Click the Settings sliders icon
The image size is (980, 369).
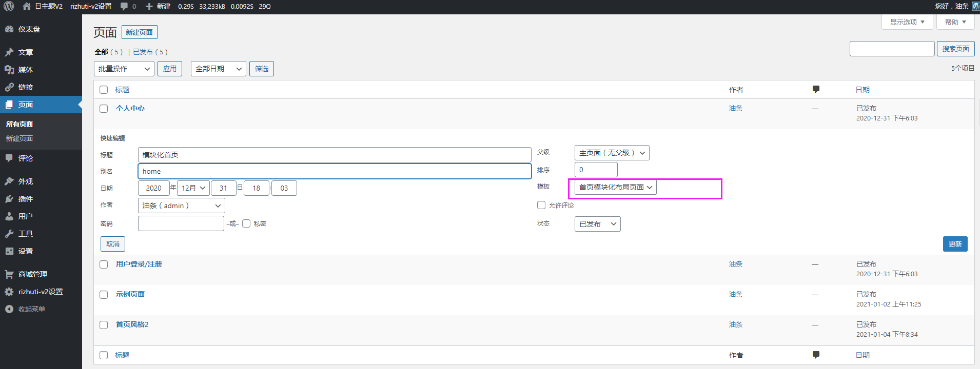pyautogui.click(x=9, y=251)
